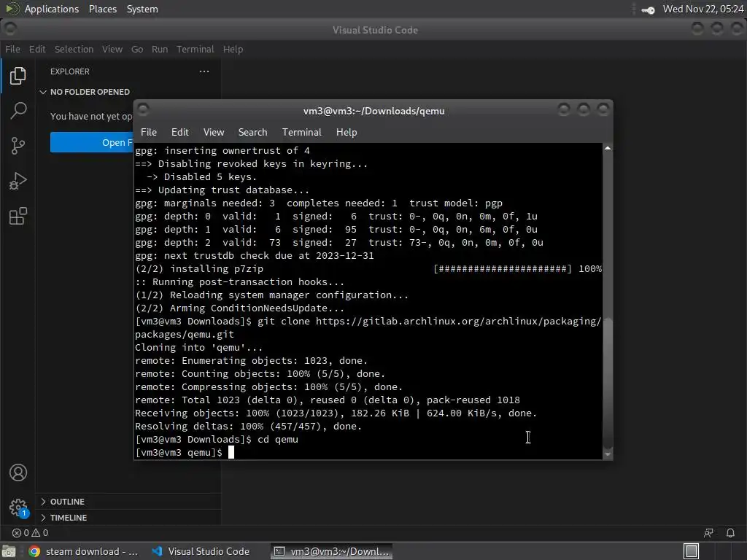Click the terminal scrollbar up arrow
747x560 pixels.
pos(608,148)
